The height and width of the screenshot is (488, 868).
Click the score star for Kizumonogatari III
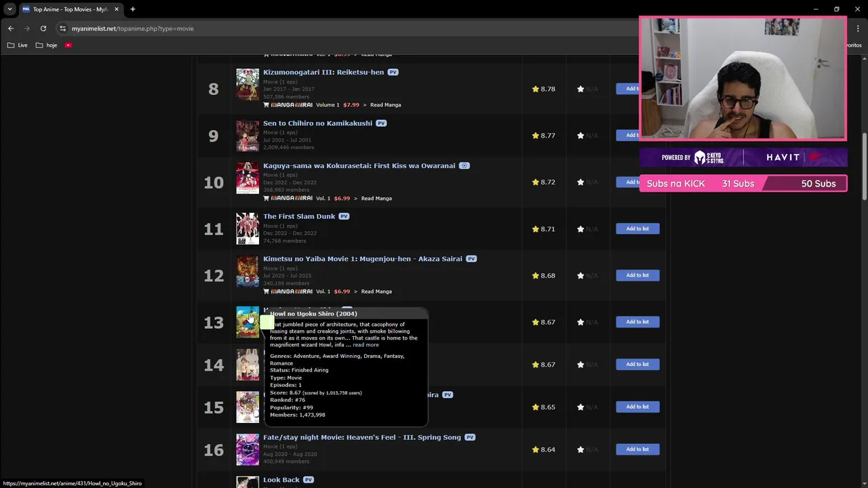click(536, 89)
